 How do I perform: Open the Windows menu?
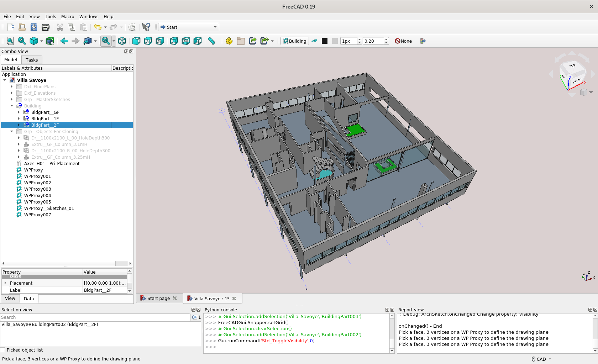coord(89,17)
